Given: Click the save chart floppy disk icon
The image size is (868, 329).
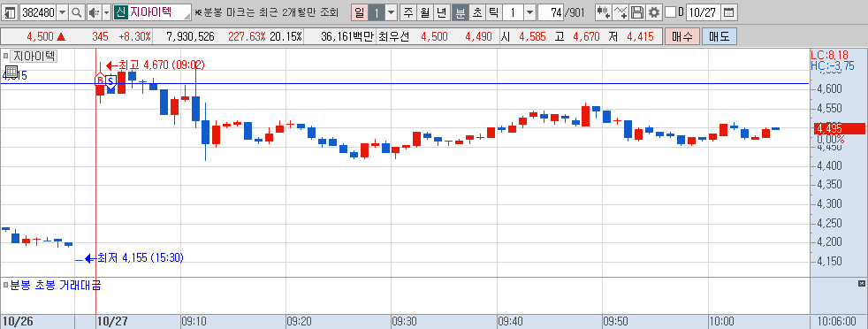Looking at the screenshot, I should pos(637,12).
